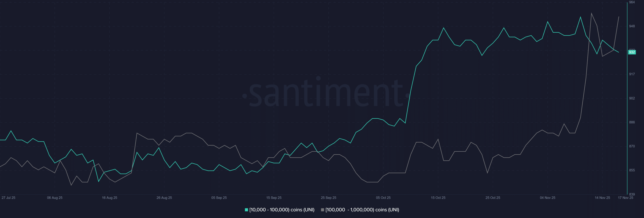Select the 16 Aug 25 date label
This screenshot has width=644, height=218.
click(109, 198)
